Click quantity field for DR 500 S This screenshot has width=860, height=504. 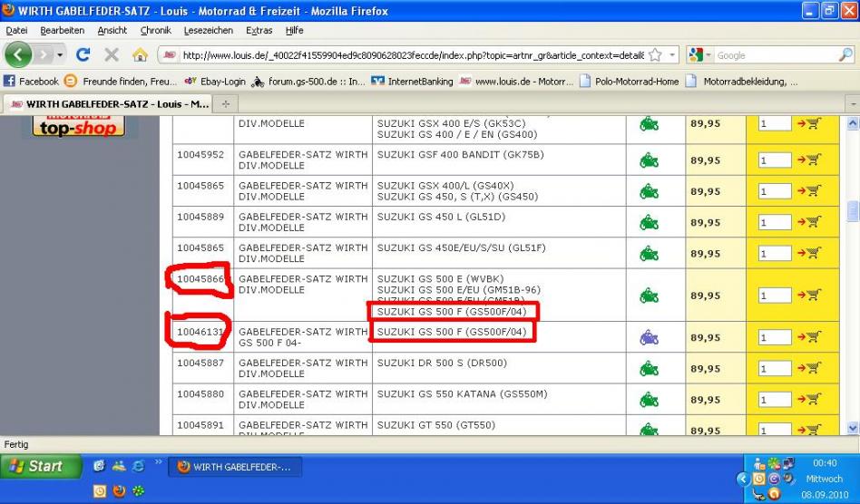(x=775, y=369)
